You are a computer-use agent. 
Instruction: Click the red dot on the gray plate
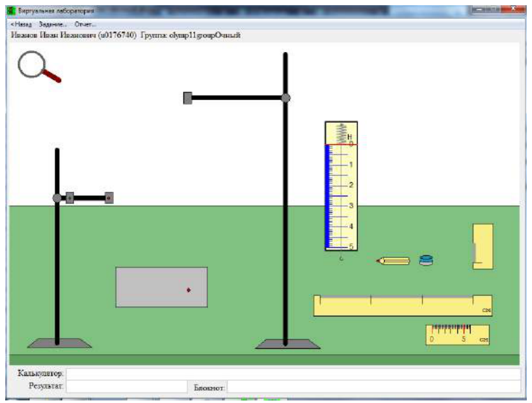tap(189, 290)
